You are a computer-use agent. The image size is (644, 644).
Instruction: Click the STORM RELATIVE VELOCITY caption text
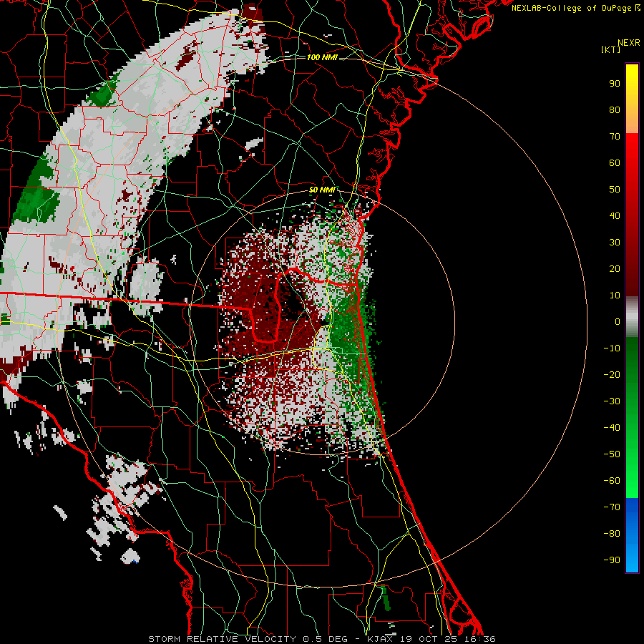pos(222,639)
